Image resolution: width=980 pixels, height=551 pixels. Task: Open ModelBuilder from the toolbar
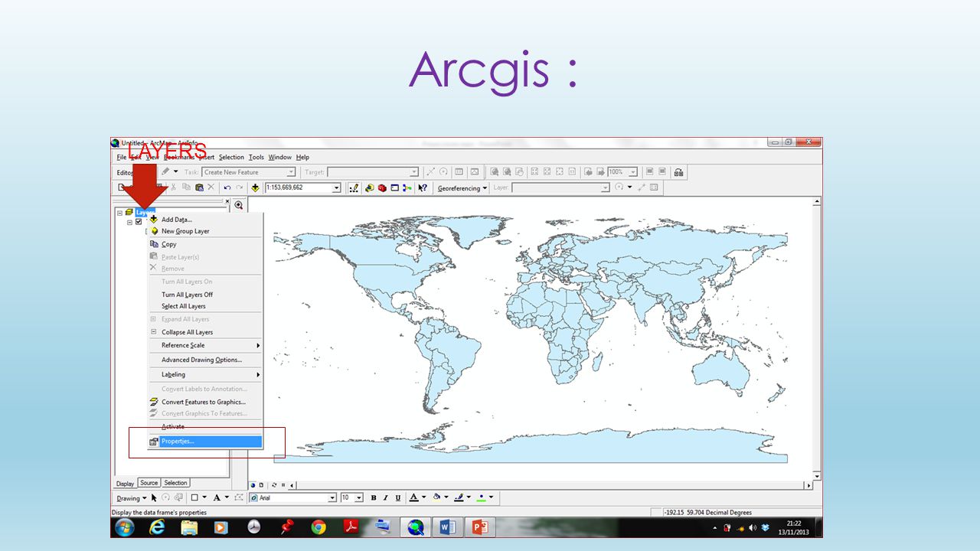(x=407, y=187)
